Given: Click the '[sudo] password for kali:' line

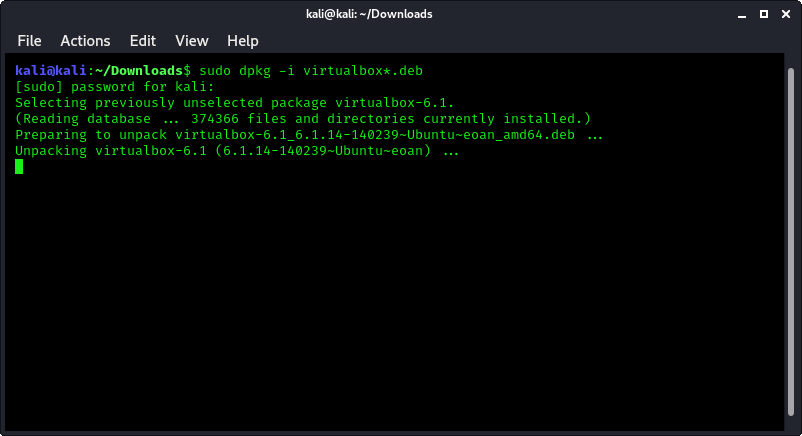Looking at the screenshot, I should [115, 86].
